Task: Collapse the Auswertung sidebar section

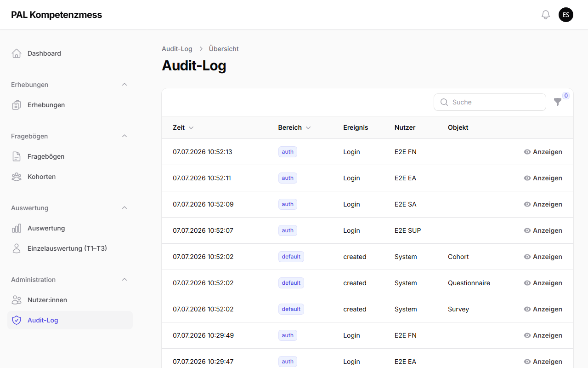Action: (x=124, y=208)
